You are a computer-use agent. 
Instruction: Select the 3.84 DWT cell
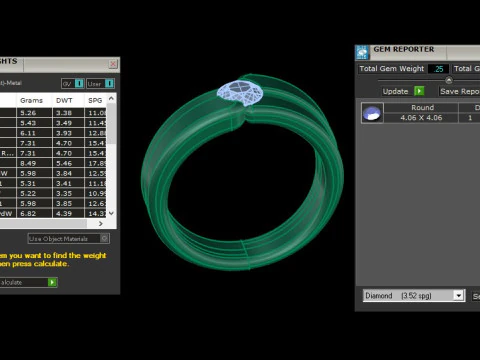68,173
